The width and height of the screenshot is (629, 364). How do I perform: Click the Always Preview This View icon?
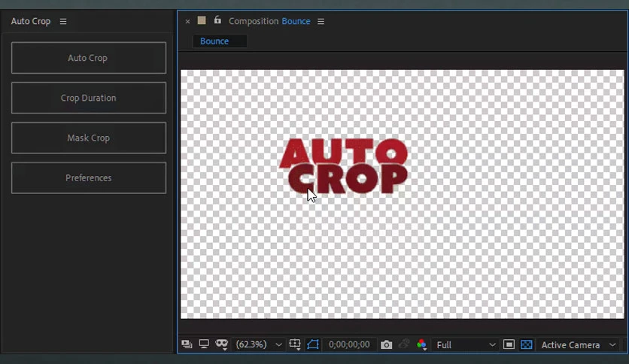click(x=187, y=344)
